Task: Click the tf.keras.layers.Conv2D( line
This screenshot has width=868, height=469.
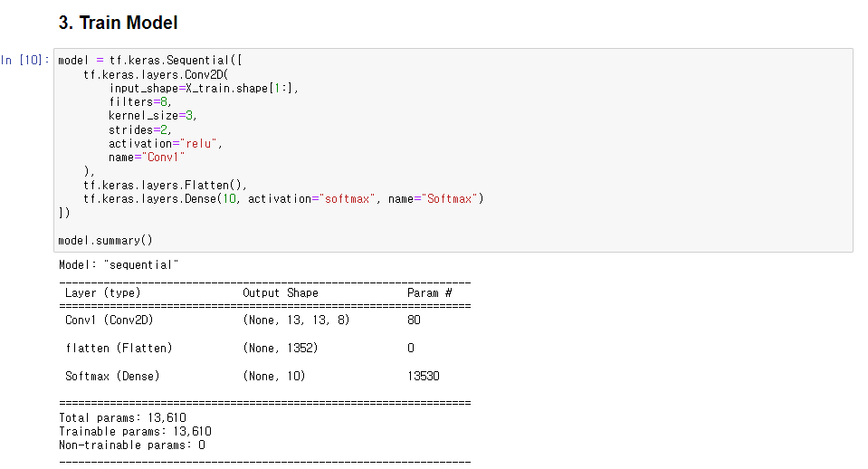Action: pos(156,74)
